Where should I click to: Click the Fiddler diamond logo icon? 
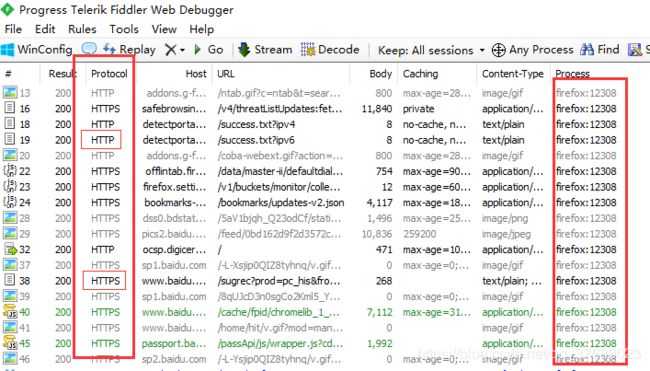(x=7, y=9)
